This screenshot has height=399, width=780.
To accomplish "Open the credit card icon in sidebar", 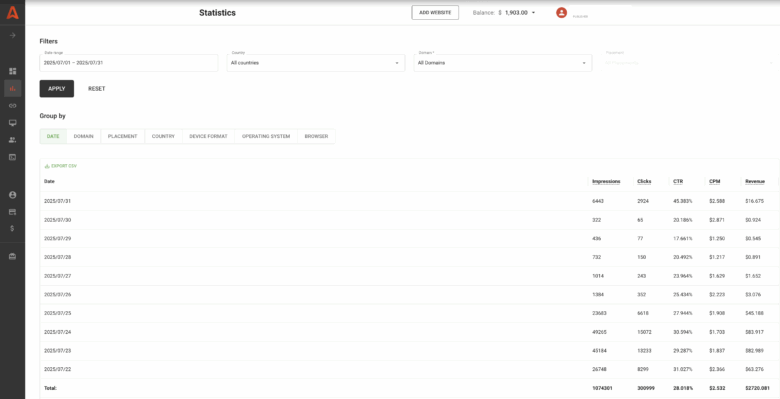I will [x=12, y=212].
